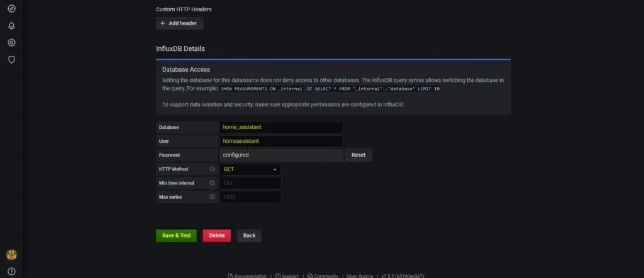This screenshot has width=644, height=278.
Task: Open the Configuration gear icon
Action: (x=11, y=42)
